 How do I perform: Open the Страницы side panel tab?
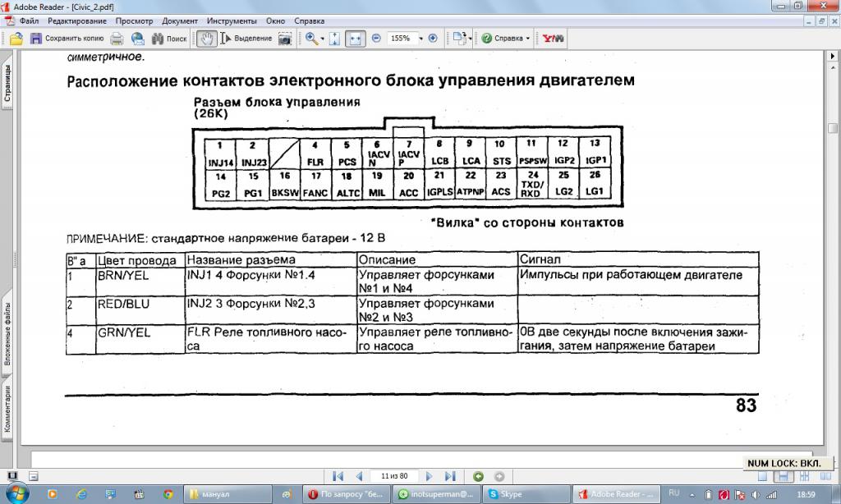click(7, 84)
